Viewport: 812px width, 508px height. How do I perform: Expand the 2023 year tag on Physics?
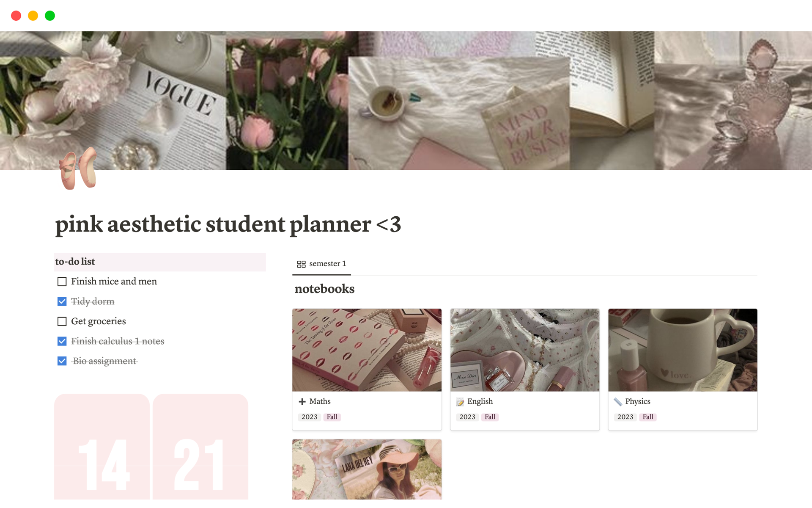pyautogui.click(x=625, y=416)
